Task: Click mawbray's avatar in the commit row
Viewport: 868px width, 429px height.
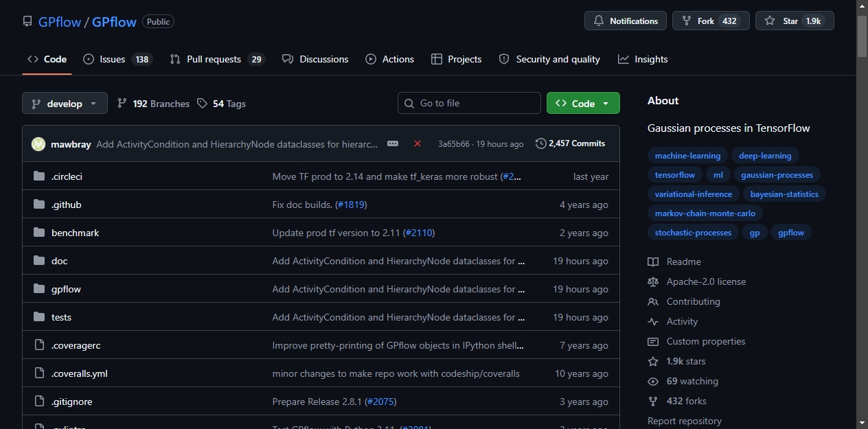Action: [x=38, y=144]
